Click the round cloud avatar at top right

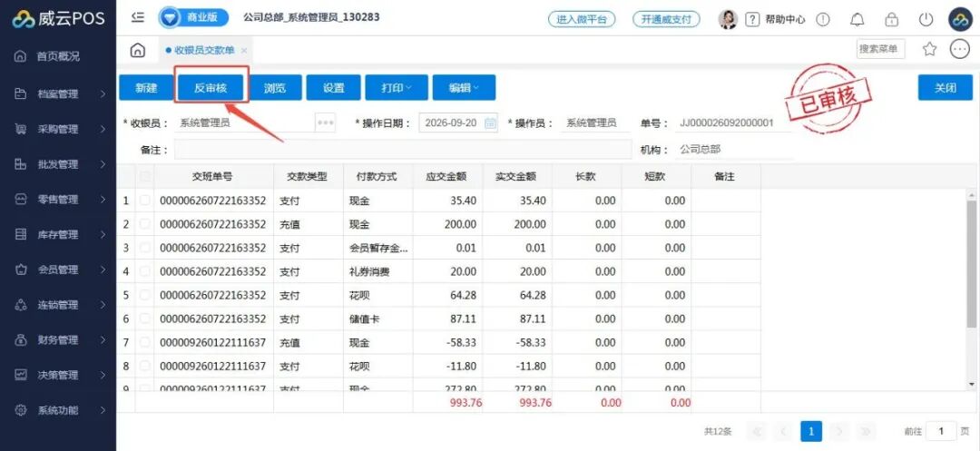click(960, 19)
